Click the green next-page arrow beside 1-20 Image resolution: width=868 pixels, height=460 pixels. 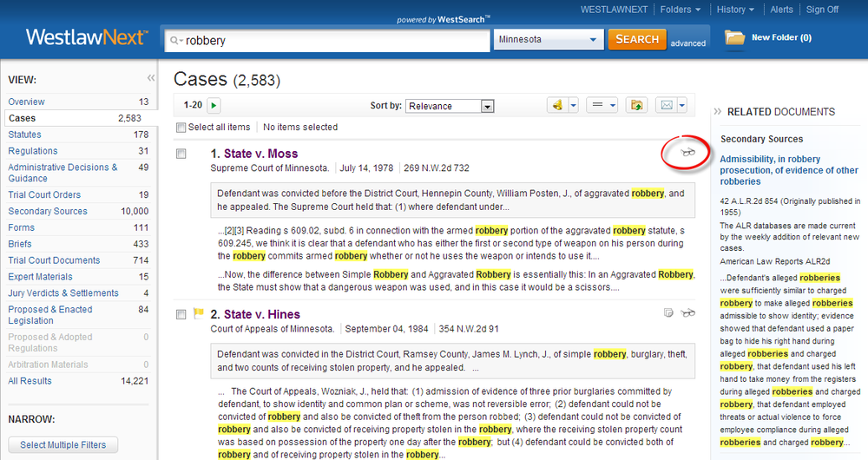click(x=214, y=105)
